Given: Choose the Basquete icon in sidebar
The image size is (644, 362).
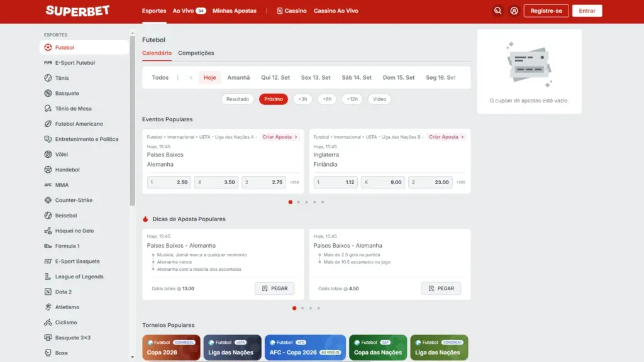Looking at the screenshot, I should 48,93.
